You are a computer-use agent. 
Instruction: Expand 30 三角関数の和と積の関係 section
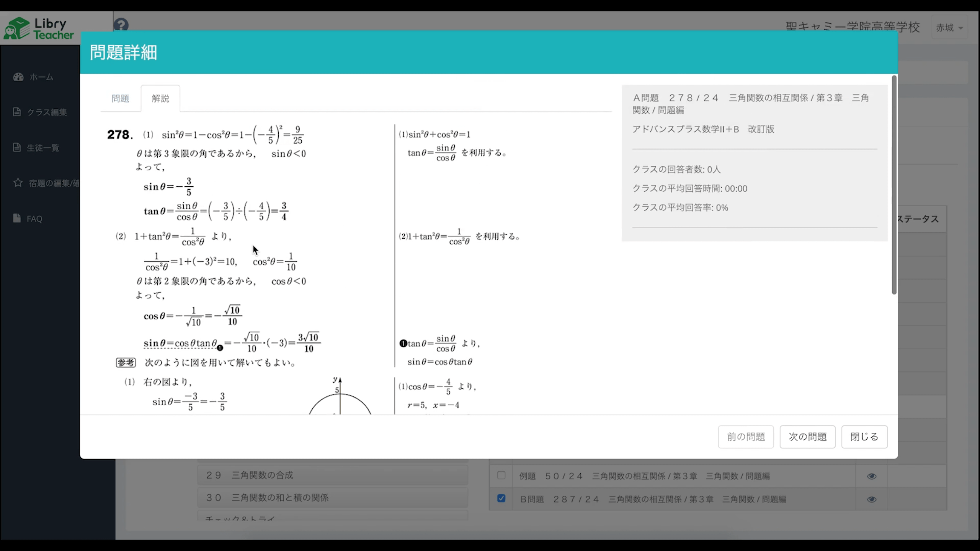click(x=332, y=497)
